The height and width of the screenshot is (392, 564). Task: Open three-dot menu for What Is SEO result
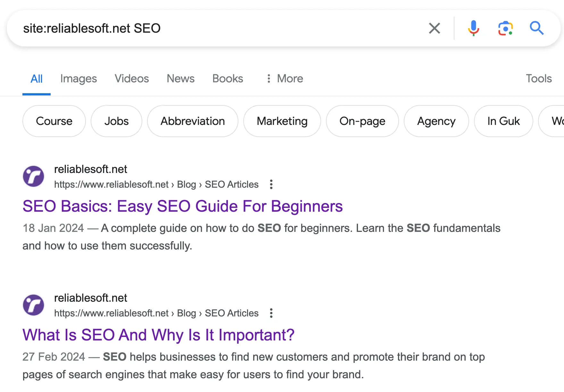tap(271, 313)
